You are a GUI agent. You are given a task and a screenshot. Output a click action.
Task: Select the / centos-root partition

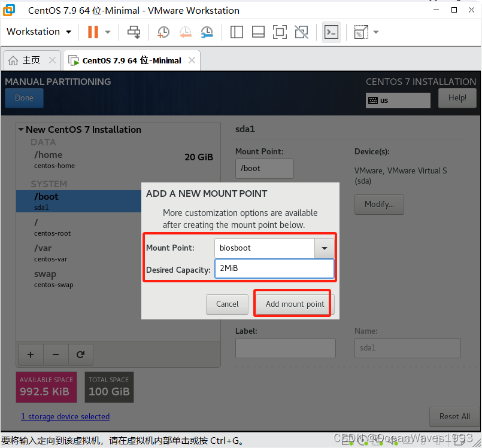tap(78, 227)
